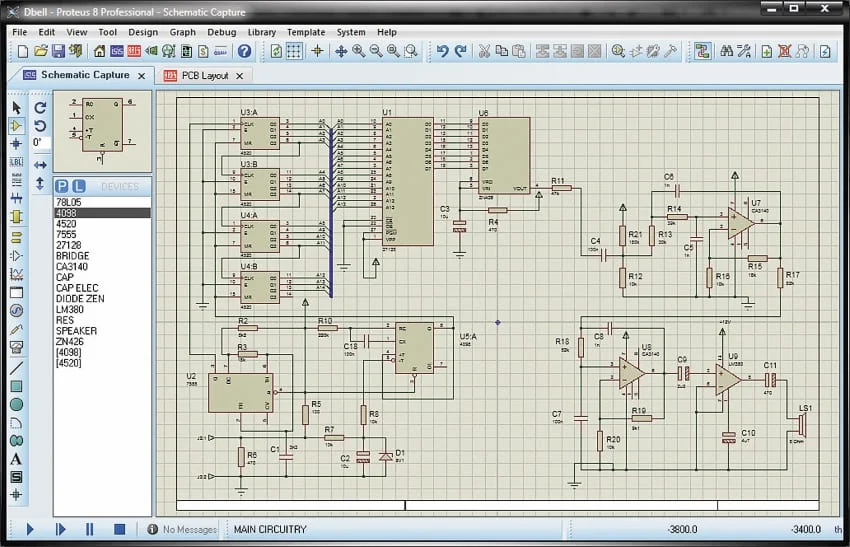Stop the simulation with Stop button
Viewport: 850px width, 547px height.
click(x=119, y=529)
